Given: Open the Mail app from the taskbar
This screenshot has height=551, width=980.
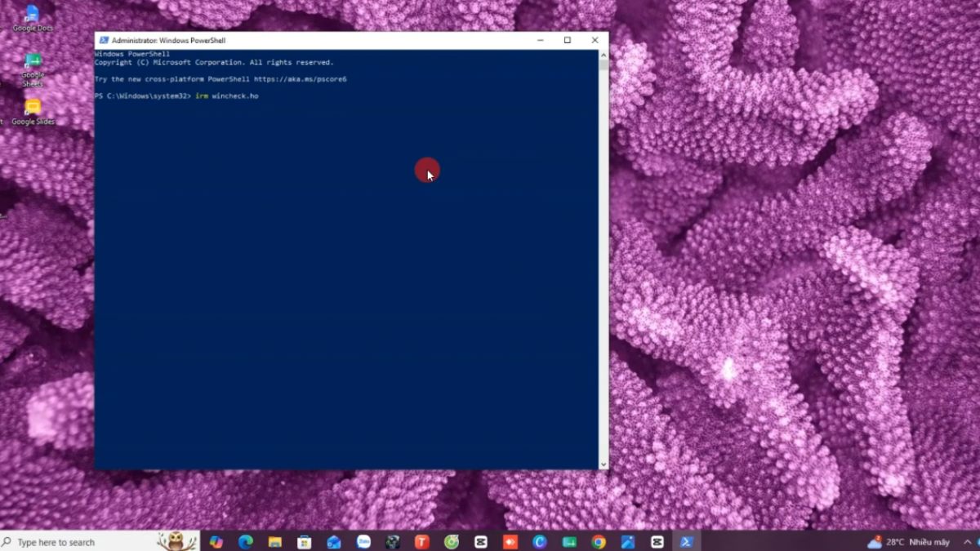Looking at the screenshot, I should coord(334,541).
